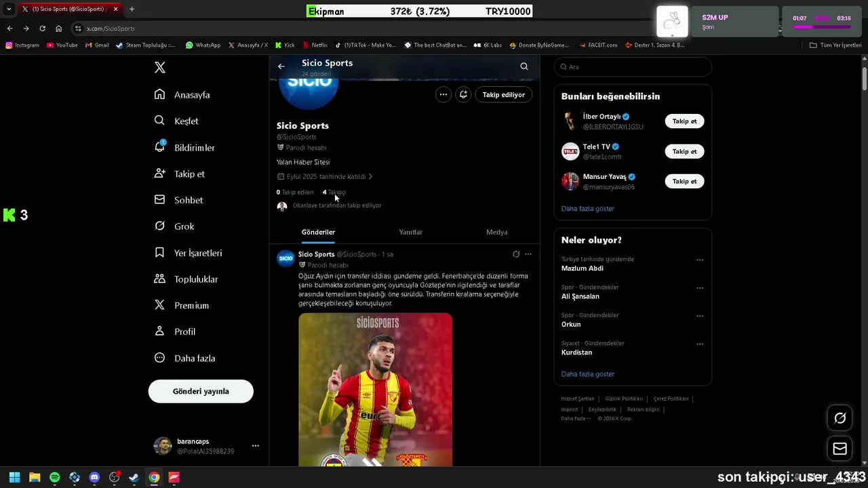The image size is (868, 488).
Task: Open the Tüm Yer İşaretleri folder
Action: [x=835, y=45]
